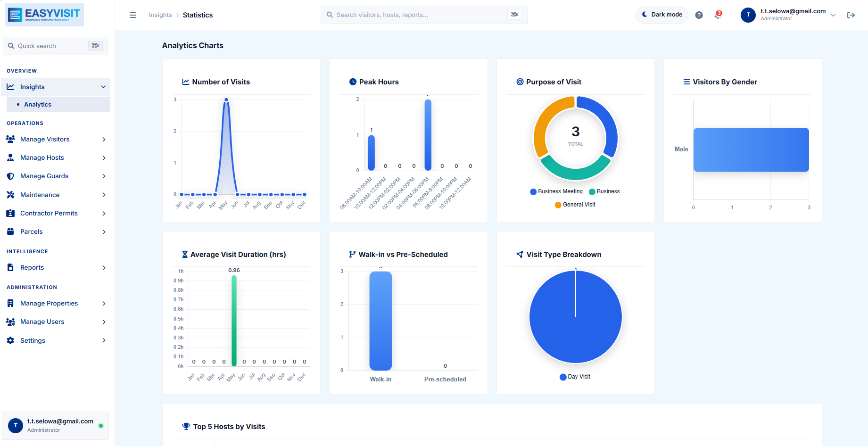Open the Manage Users menu
The height and width of the screenshot is (446, 868).
(x=56, y=322)
